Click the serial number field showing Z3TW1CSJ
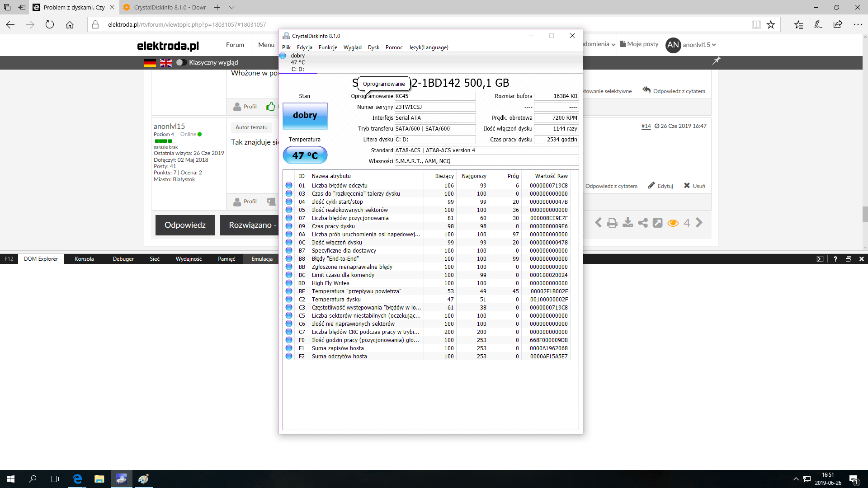The height and width of the screenshot is (488, 868). (434, 107)
